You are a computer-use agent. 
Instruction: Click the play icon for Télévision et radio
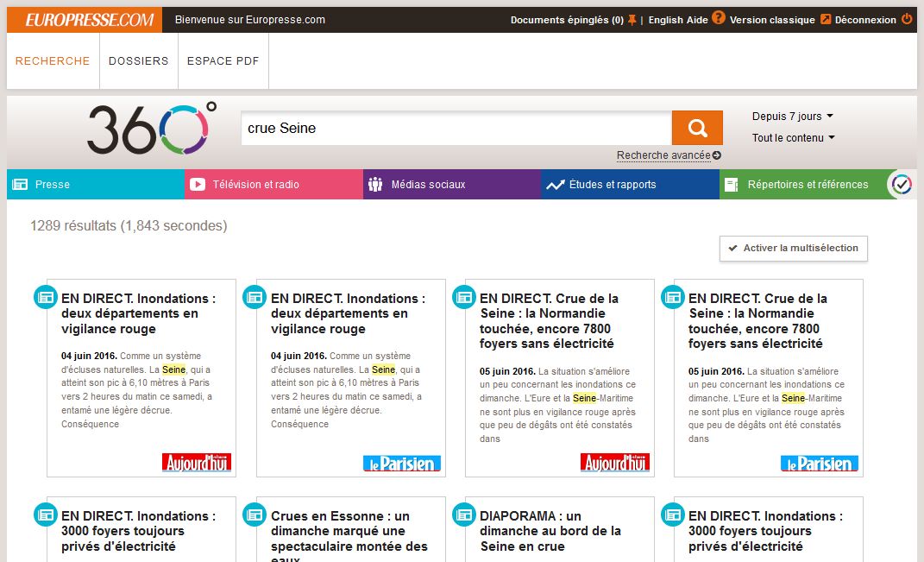[198, 185]
